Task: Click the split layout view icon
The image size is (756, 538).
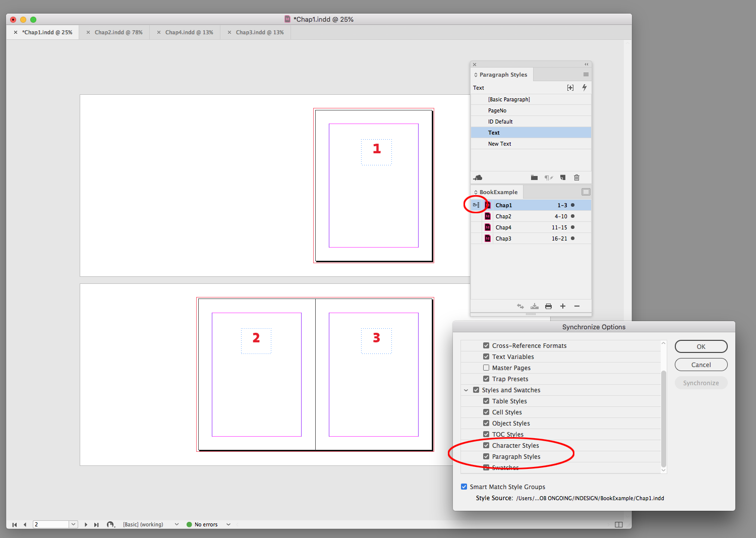Action: (619, 525)
